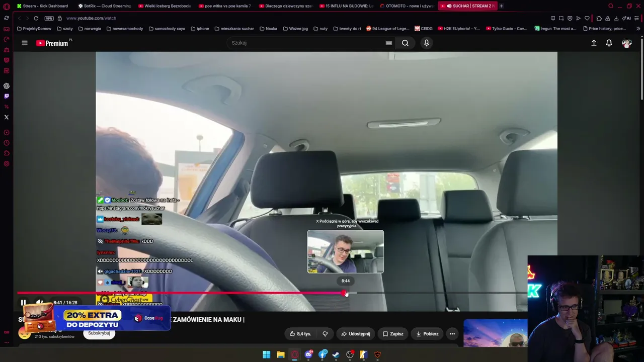This screenshot has height=362, width=644.
Task: Click the Udostępnij share button
Action: click(x=355, y=334)
